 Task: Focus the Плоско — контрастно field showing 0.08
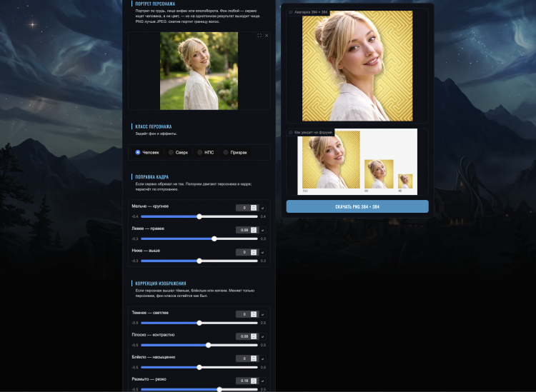(x=247, y=336)
